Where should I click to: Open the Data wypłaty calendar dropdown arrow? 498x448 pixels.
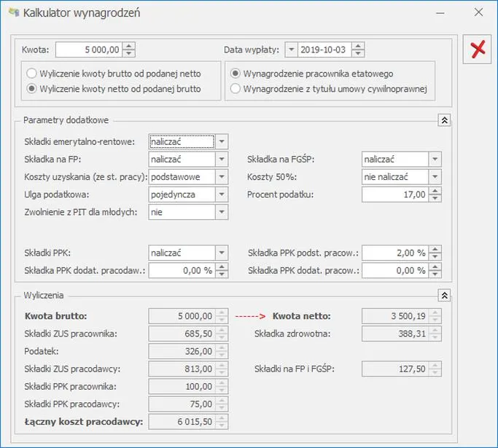point(291,50)
